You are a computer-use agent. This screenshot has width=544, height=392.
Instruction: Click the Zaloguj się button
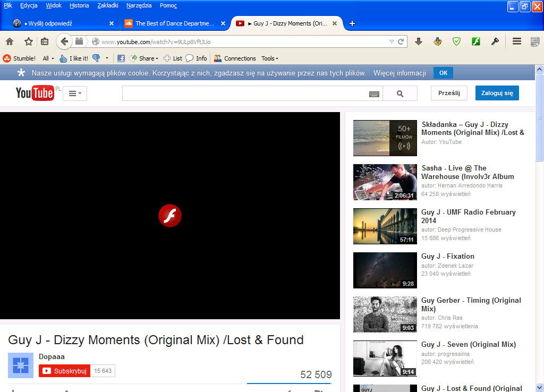(x=497, y=93)
